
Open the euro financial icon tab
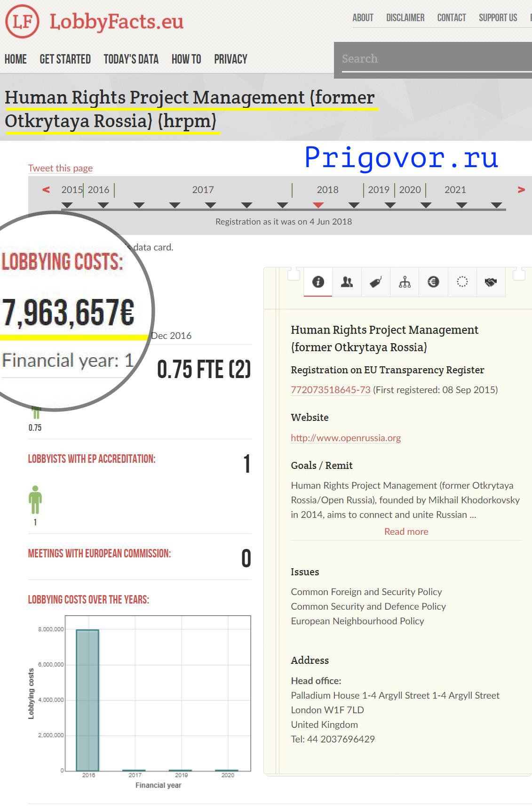coord(433,282)
